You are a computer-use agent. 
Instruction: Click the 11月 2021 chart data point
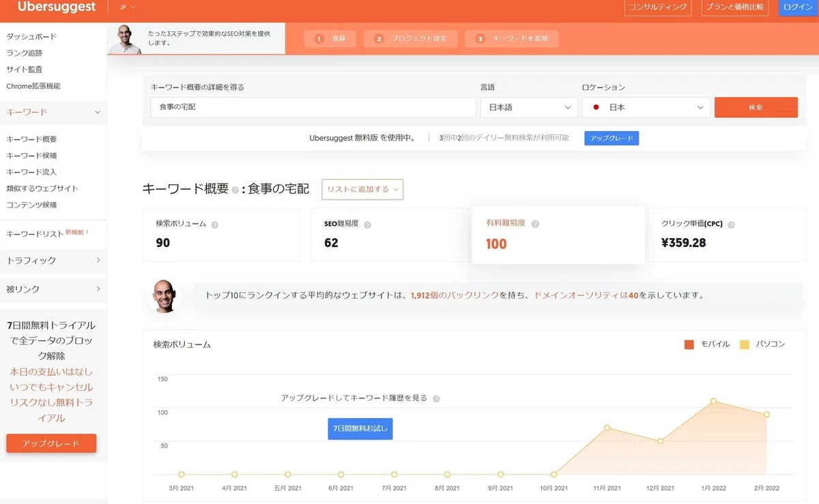pyautogui.click(x=607, y=428)
